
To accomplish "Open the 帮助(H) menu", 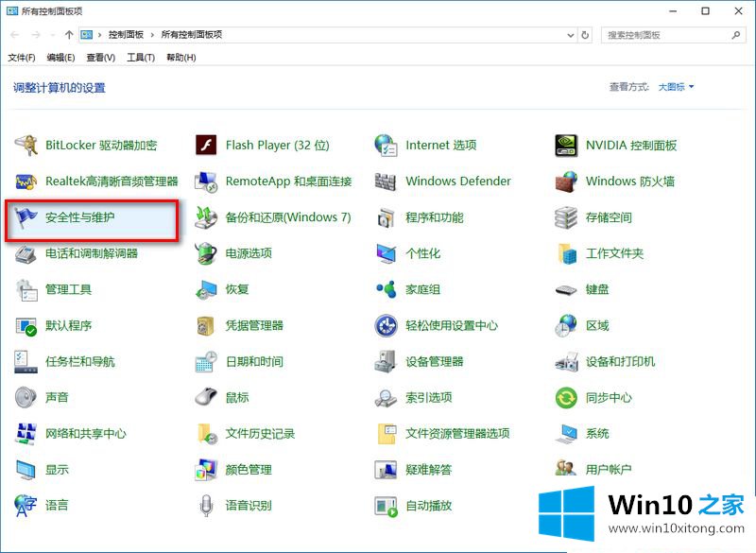I will [181, 58].
